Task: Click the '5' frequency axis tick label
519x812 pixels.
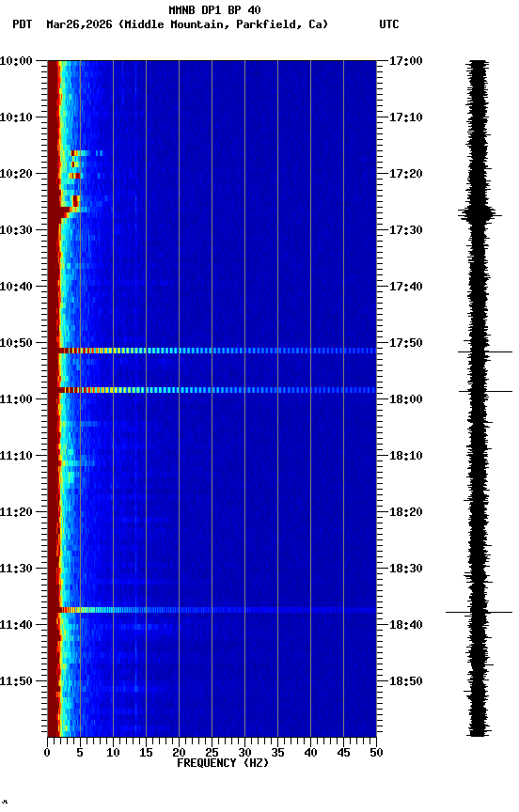Action: 80,753
